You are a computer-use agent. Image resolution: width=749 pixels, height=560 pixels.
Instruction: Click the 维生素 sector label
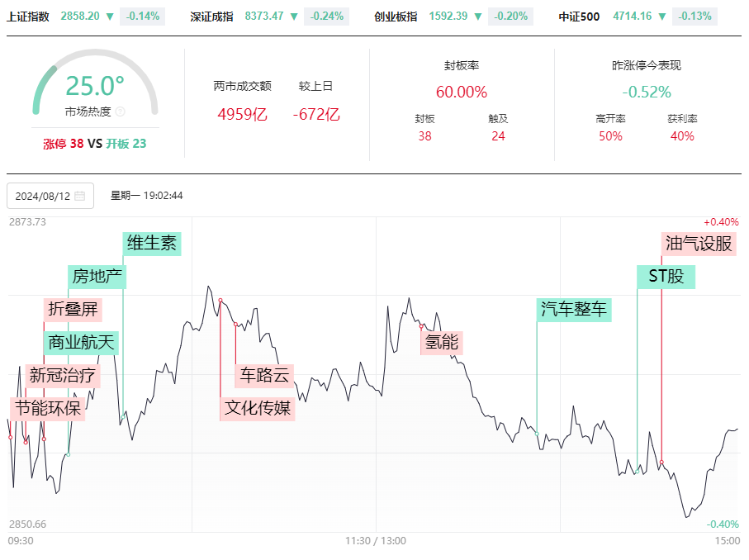tap(152, 244)
